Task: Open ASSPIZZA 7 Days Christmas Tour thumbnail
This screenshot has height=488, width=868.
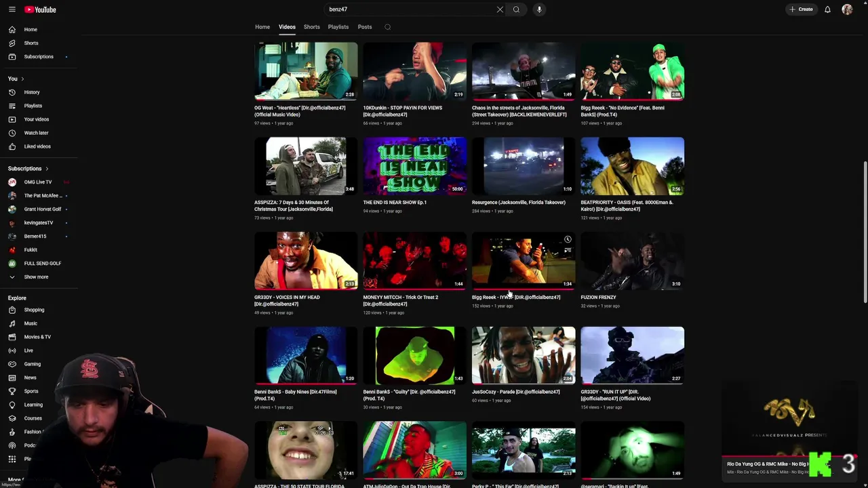Action: click(x=306, y=166)
